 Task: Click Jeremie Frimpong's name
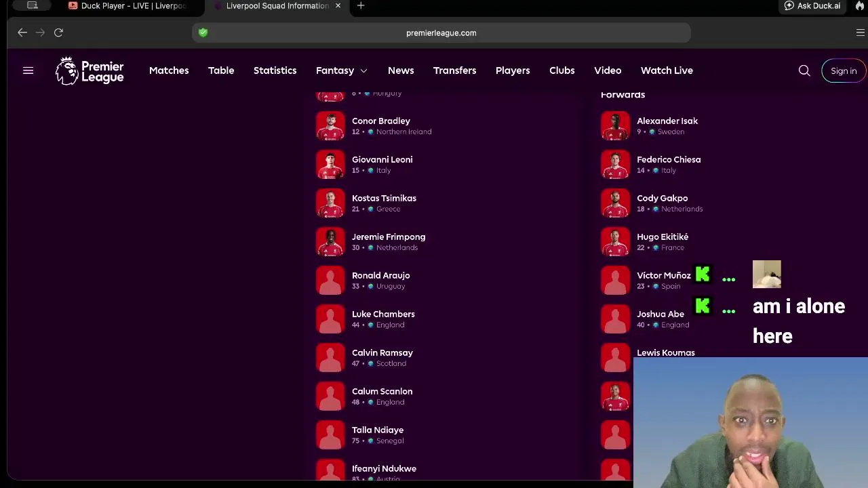389,237
